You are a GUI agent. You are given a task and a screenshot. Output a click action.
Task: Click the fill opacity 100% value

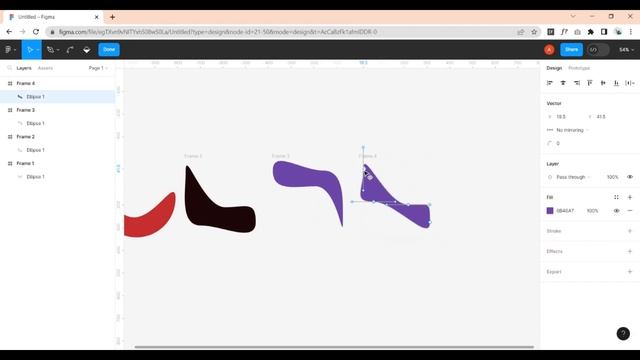[x=592, y=211]
